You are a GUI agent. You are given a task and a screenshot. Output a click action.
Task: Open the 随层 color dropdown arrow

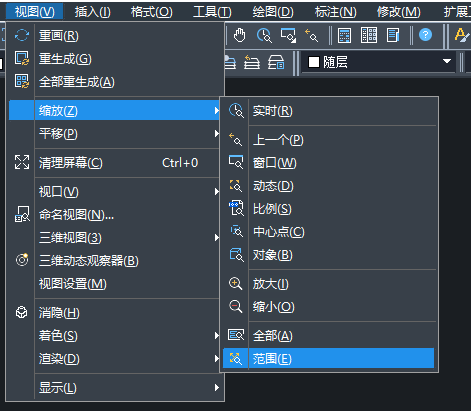coord(447,61)
